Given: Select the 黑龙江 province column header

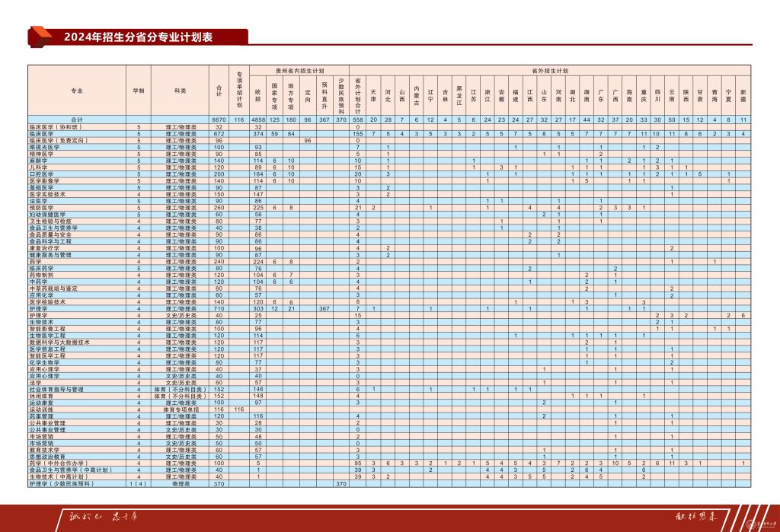Looking at the screenshot, I should click(459, 95).
